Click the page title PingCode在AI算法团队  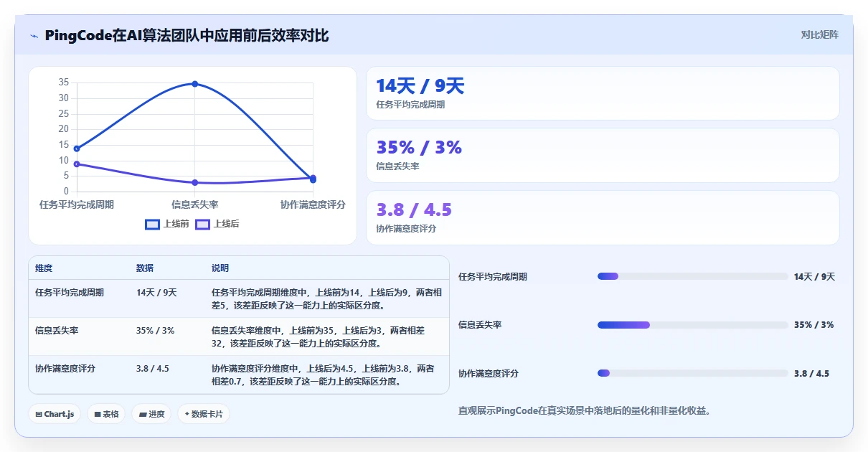[187, 36]
